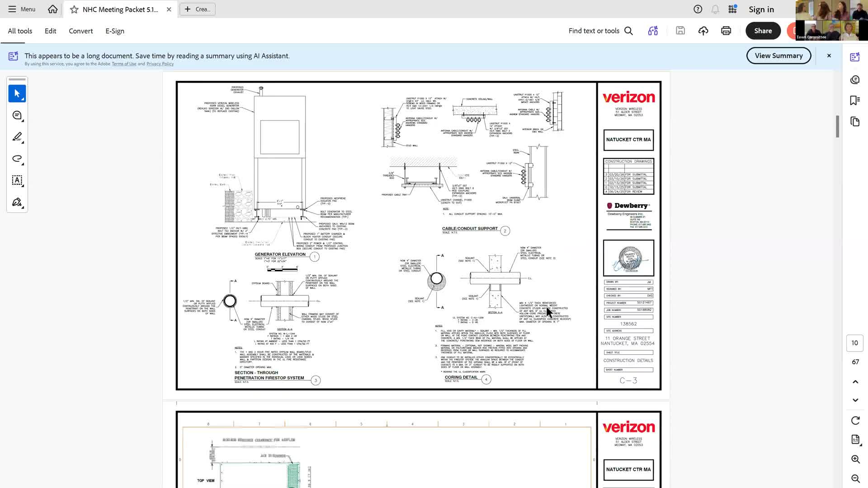Select the Add comment tool
This screenshot has height=488, width=868.
tap(17, 116)
